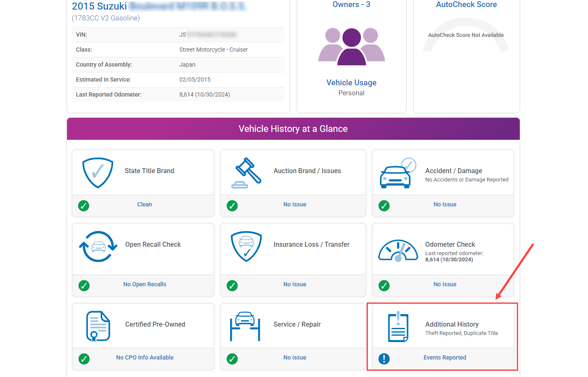Click the Insurance Loss / Transfer label
Screen dimensions: 588x377
tap(312, 244)
